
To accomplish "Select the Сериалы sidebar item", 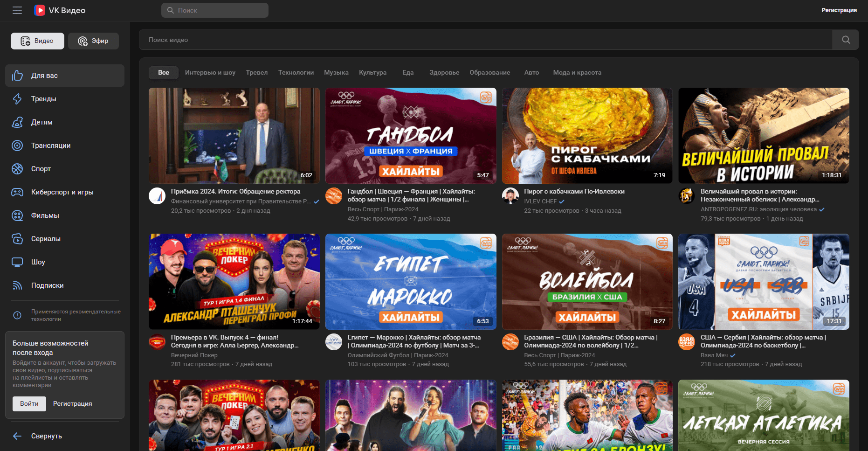I will point(45,239).
